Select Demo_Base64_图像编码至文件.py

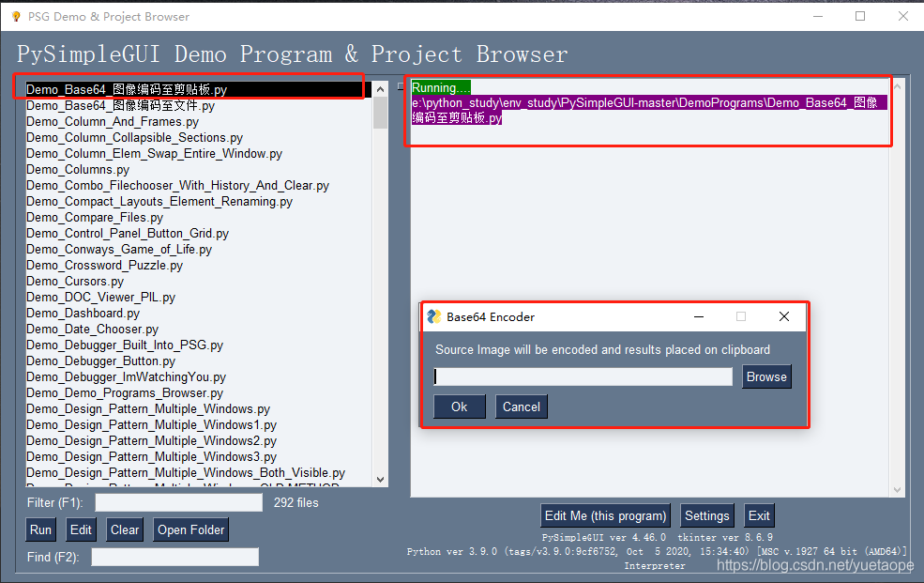coord(199,105)
